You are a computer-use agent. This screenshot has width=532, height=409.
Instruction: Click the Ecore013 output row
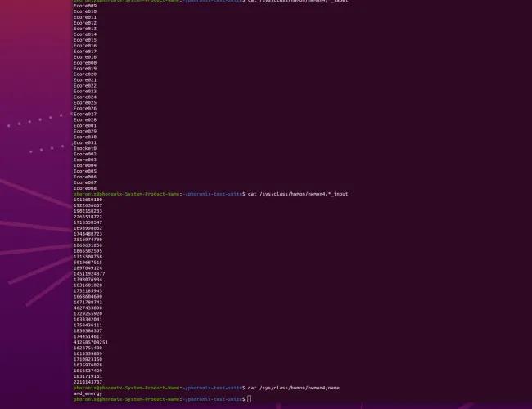point(85,29)
